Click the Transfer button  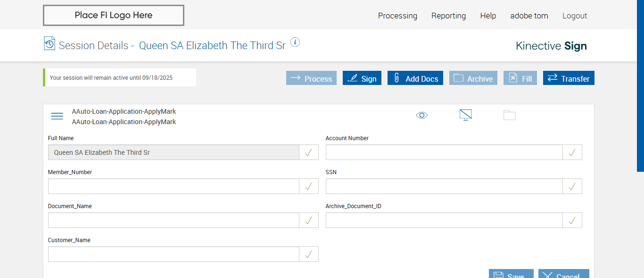[x=569, y=78]
